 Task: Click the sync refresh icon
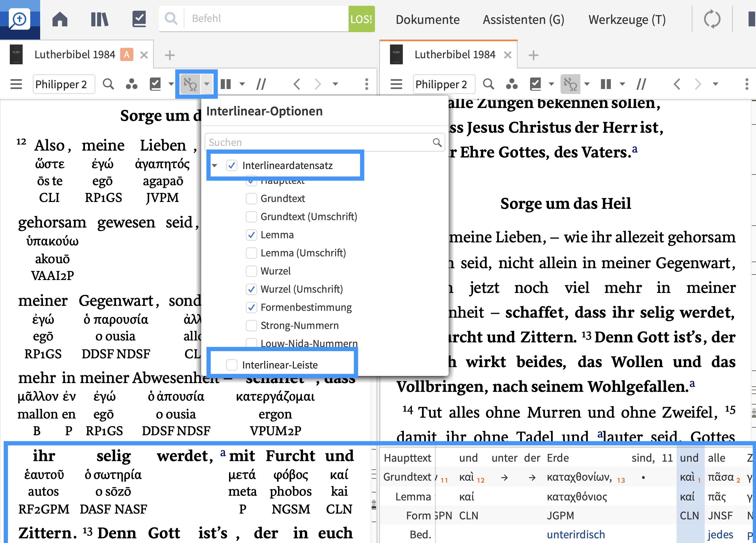pyautogui.click(x=712, y=19)
